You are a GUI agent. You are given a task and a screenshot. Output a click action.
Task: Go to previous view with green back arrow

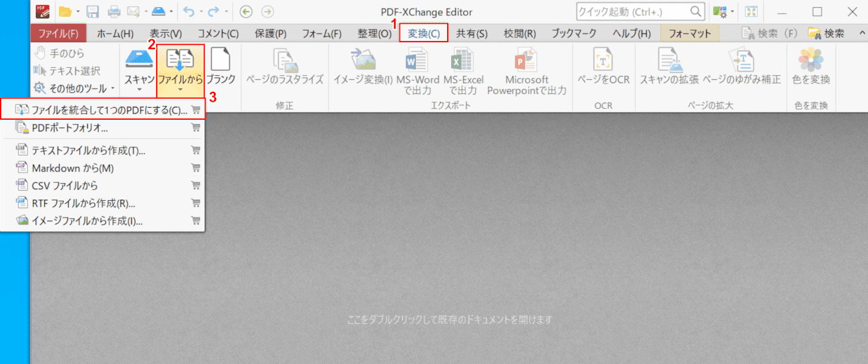[x=246, y=11]
